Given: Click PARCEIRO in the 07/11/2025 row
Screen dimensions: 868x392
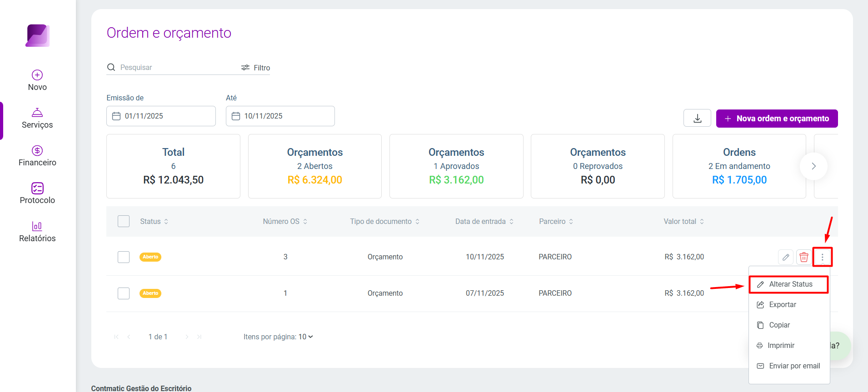Looking at the screenshot, I should coord(555,293).
